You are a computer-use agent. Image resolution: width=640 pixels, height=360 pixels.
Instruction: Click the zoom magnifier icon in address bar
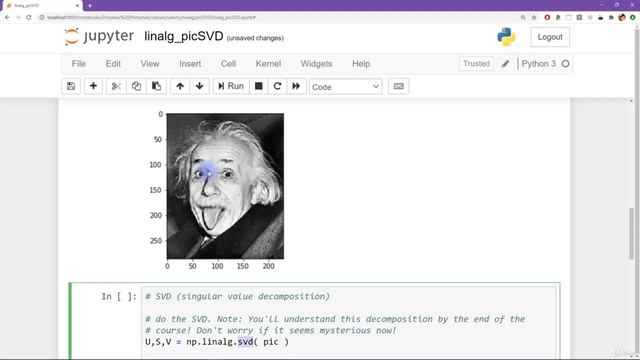[x=523, y=18]
